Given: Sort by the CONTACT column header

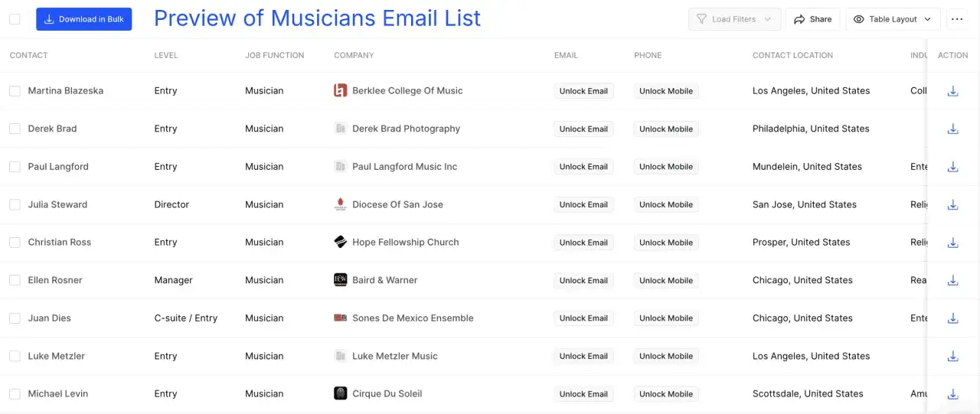Looking at the screenshot, I should click(x=28, y=55).
